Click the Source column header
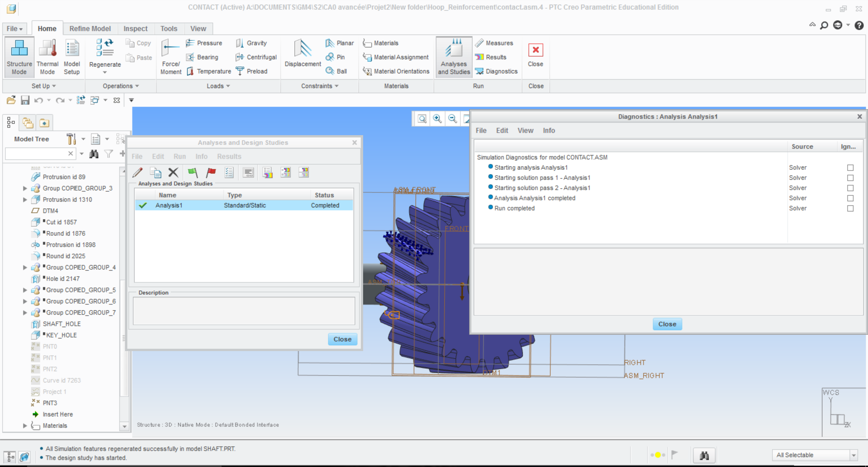The image size is (868, 467). [812, 146]
